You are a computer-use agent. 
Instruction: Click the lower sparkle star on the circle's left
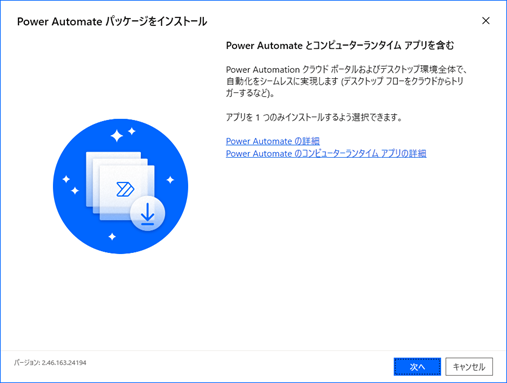(75, 191)
